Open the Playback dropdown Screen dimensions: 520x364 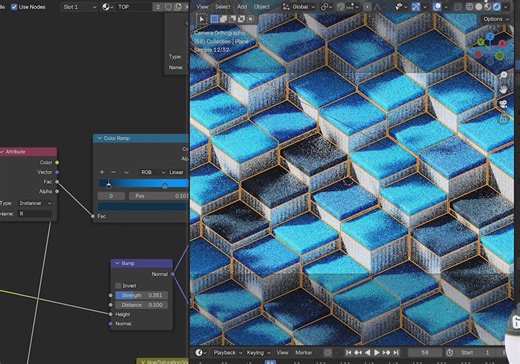click(228, 353)
